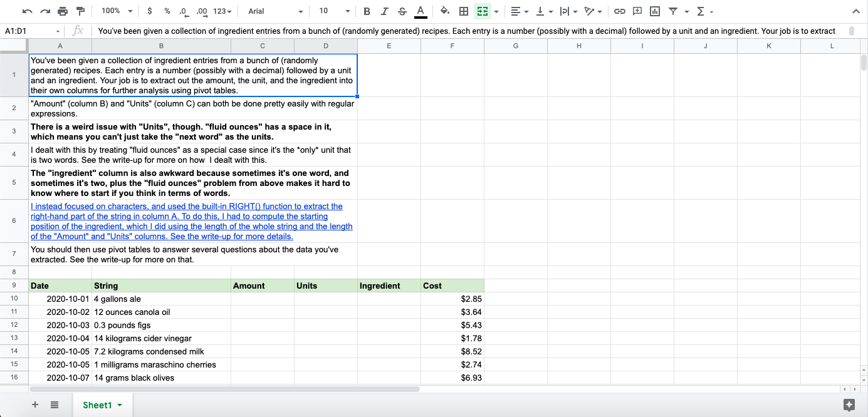Increase decimal places button

(202, 11)
